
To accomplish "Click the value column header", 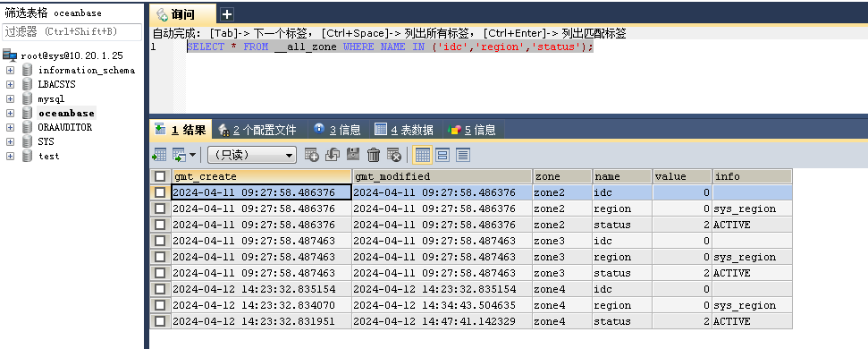I will click(682, 176).
